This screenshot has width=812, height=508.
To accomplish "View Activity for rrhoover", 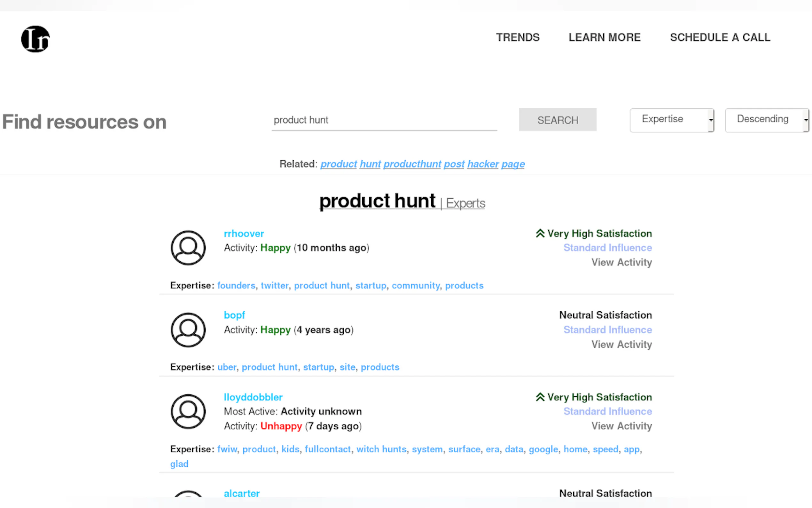I will tap(622, 262).
